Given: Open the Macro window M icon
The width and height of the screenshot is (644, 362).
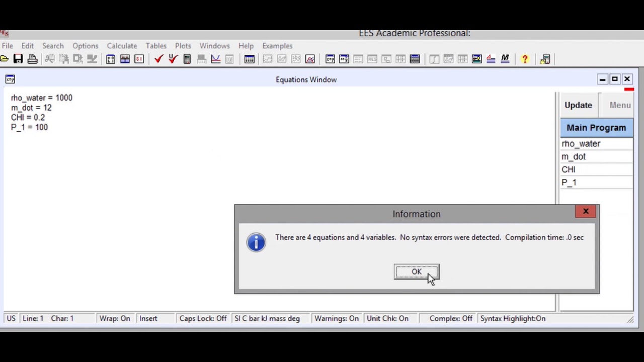Looking at the screenshot, I should tap(505, 59).
